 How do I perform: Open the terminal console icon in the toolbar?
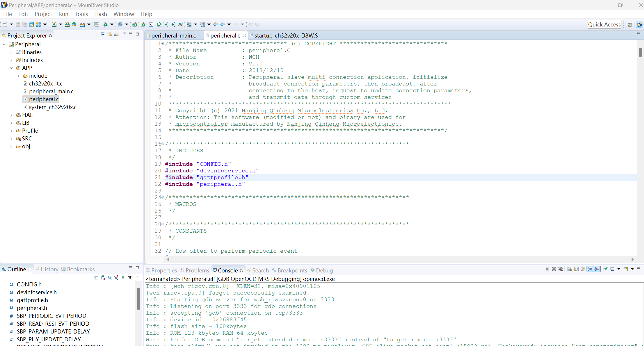pos(151,24)
